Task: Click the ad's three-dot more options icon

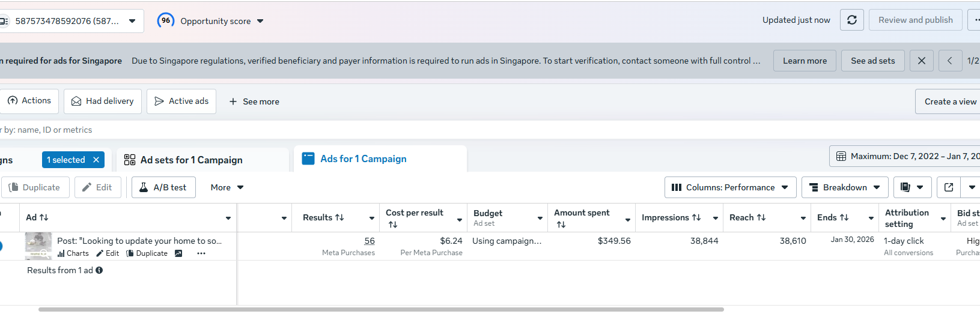Action: [201, 253]
